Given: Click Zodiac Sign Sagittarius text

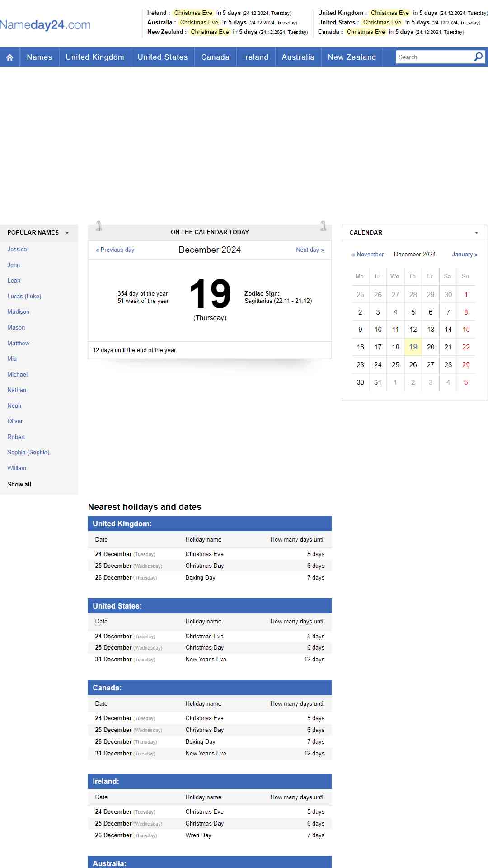Looking at the screenshot, I should coord(278,297).
